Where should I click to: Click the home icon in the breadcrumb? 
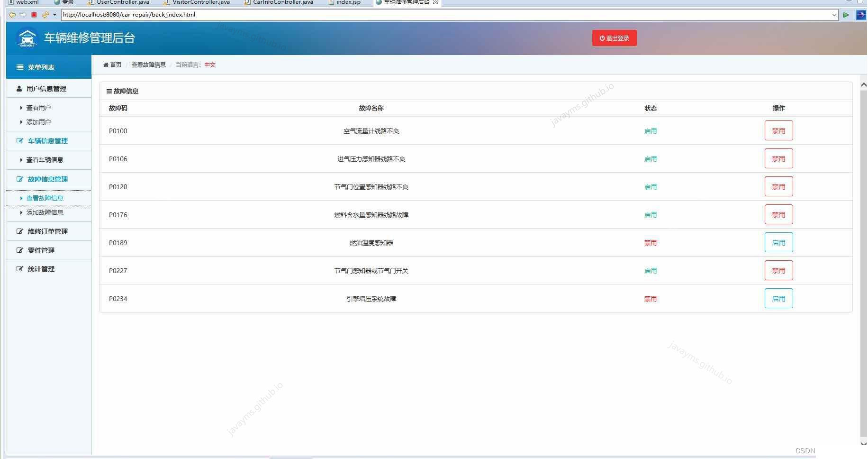click(x=106, y=64)
